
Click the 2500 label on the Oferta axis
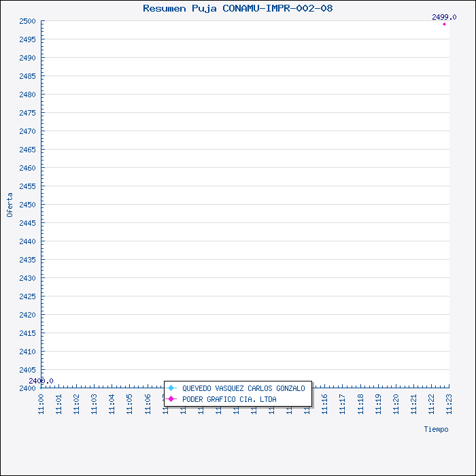[x=27, y=21]
